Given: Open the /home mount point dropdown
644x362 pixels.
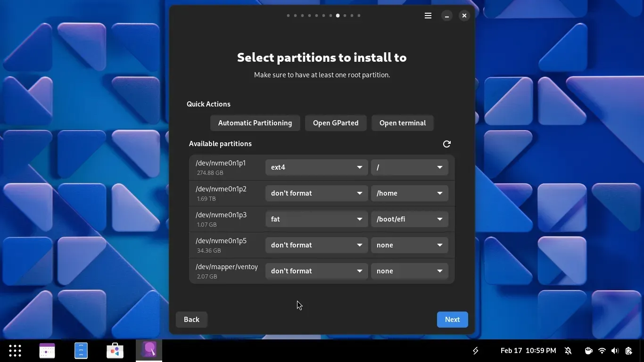Looking at the screenshot, I should point(409,193).
